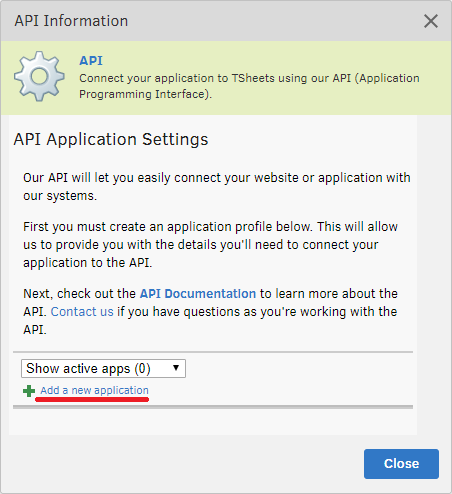
Task: Click the 'Connect your application to TSheets' description
Action: coord(249,86)
